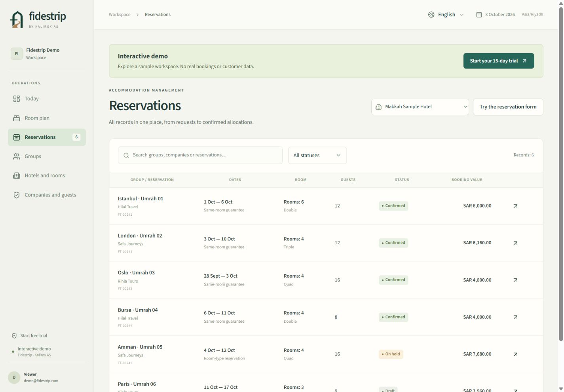Screen dimensions: 564x392
Task: Open Istanbul Umrah 01 reservation arrow
Action: click(x=515, y=206)
